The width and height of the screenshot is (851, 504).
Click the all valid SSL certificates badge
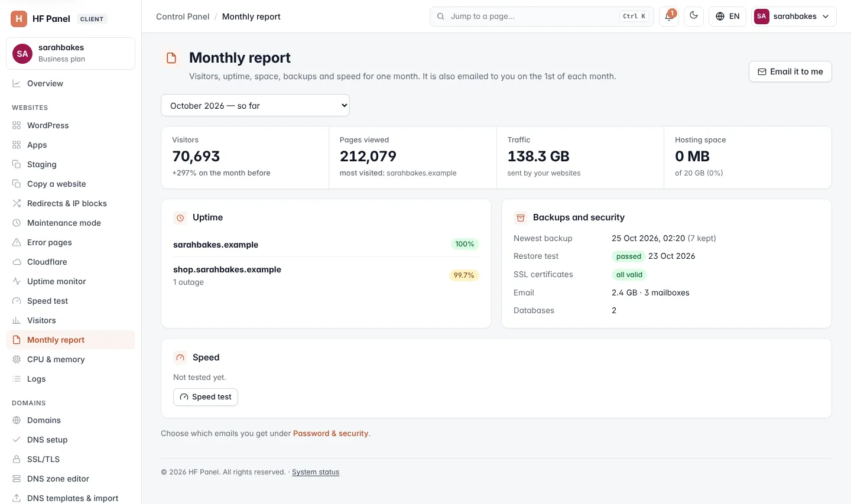tap(629, 275)
